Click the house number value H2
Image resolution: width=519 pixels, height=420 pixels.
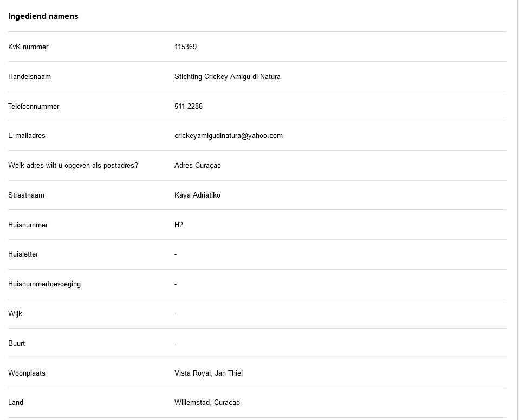click(x=179, y=225)
